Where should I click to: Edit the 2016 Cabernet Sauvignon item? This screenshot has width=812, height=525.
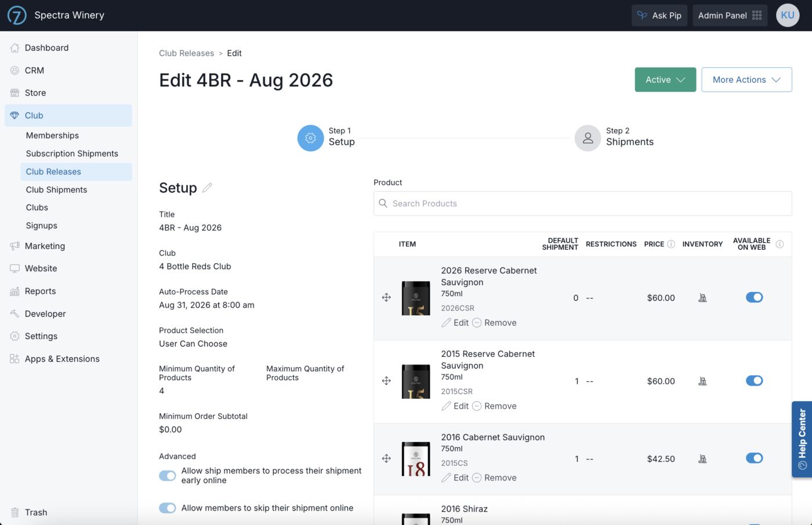[x=455, y=477]
